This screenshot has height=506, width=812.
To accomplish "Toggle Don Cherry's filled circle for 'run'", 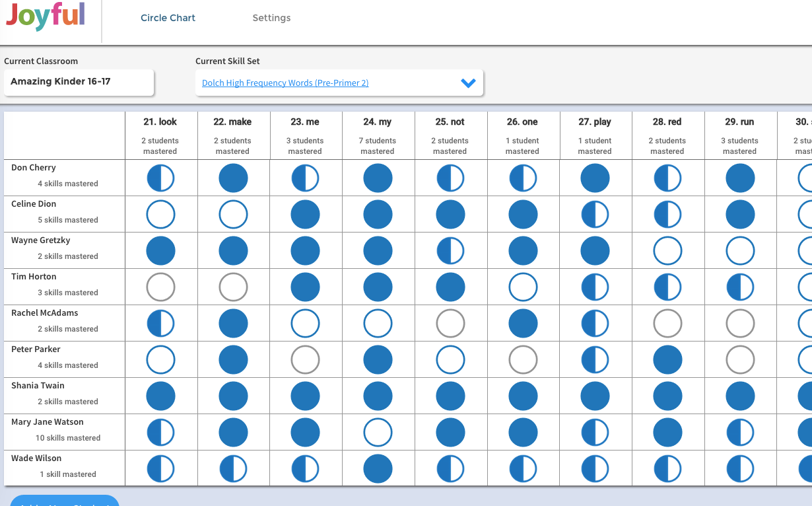I will (x=740, y=178).
